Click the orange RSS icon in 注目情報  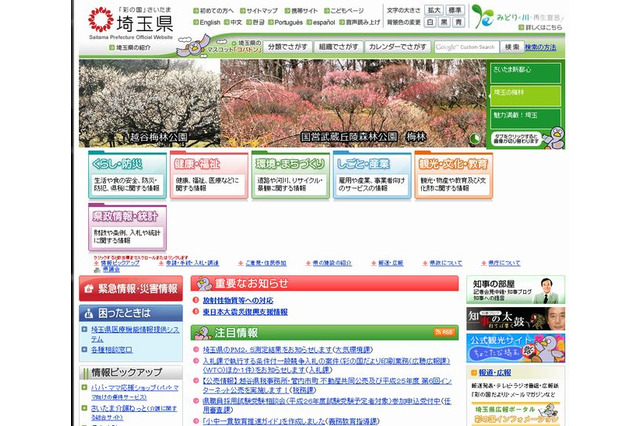444,332
